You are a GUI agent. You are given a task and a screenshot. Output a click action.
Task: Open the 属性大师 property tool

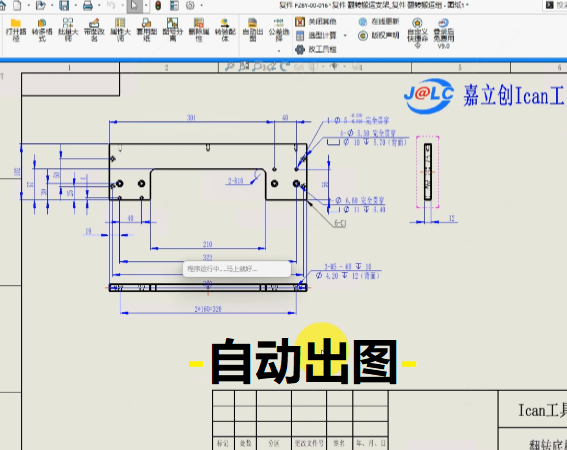coord(120,30)
